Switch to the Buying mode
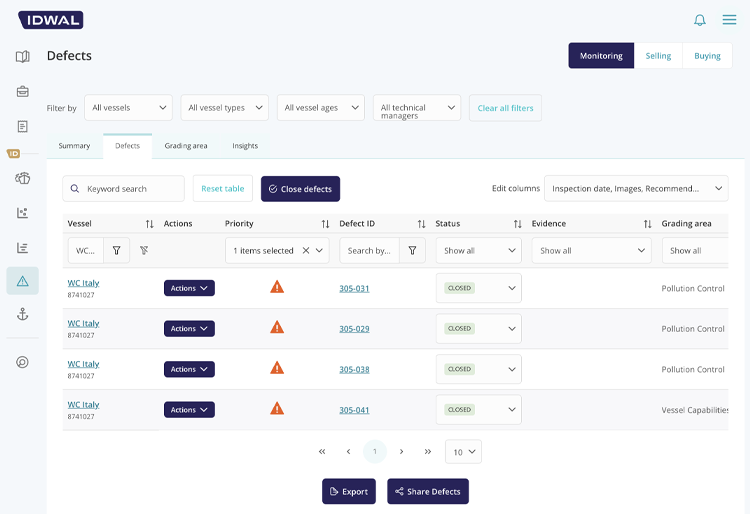Viewport: 750px width, 514px height. [707, 56]
